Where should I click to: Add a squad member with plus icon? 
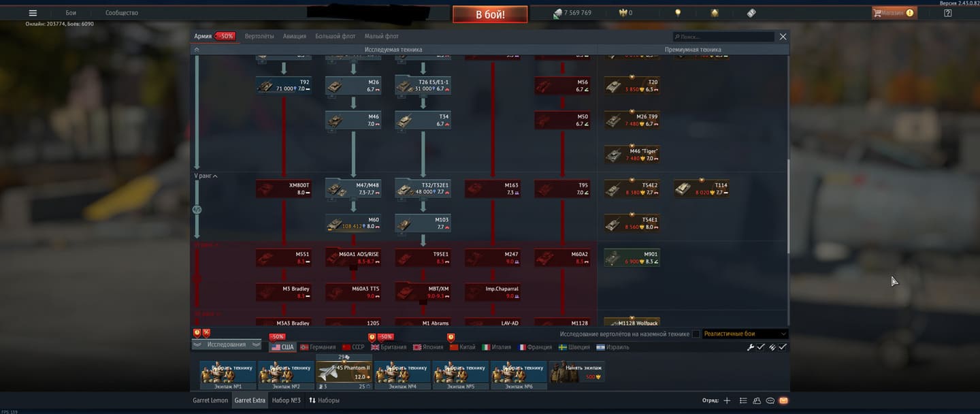[727, 400]
